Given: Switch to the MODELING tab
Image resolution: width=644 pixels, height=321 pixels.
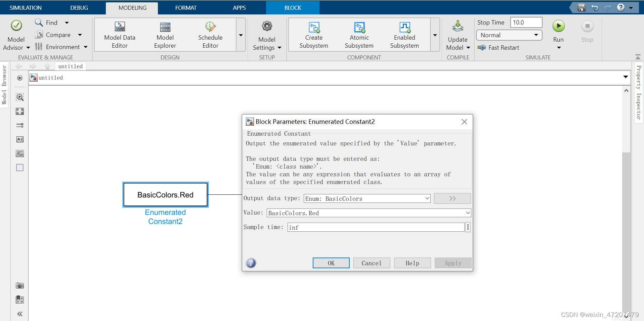Looking at the screenshot, I should [x=132, y=8].
